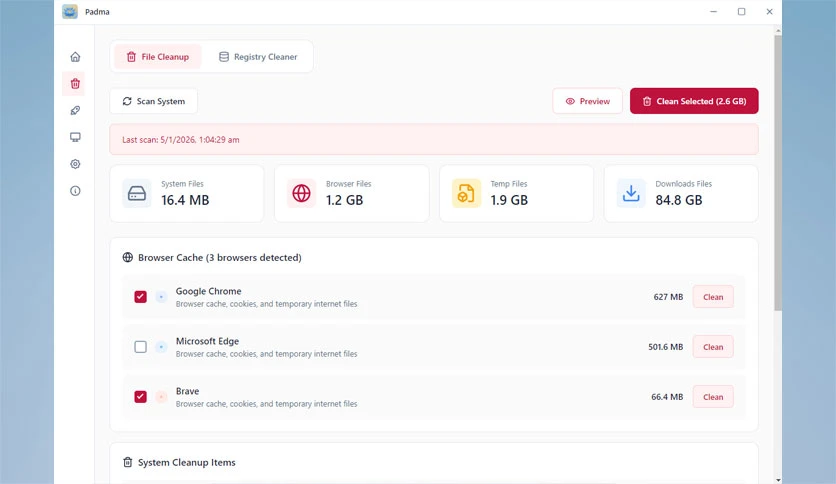Clean the Microsoft Edge cache

click(713, 347)
